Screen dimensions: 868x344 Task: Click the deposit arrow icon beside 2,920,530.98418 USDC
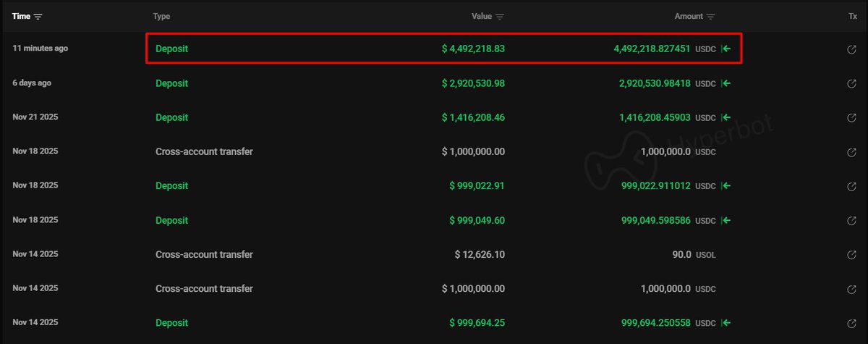pyautogui.click(x=726, y=83)
